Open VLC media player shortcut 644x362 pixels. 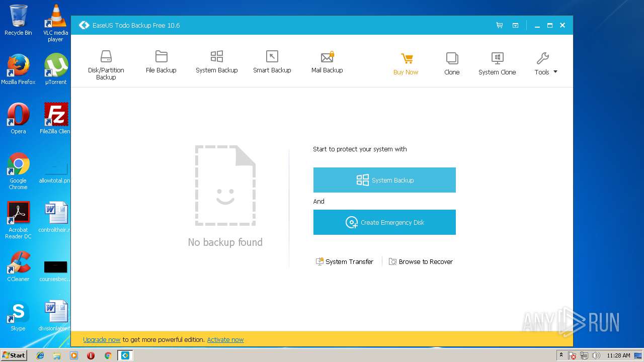click(55, 23)
